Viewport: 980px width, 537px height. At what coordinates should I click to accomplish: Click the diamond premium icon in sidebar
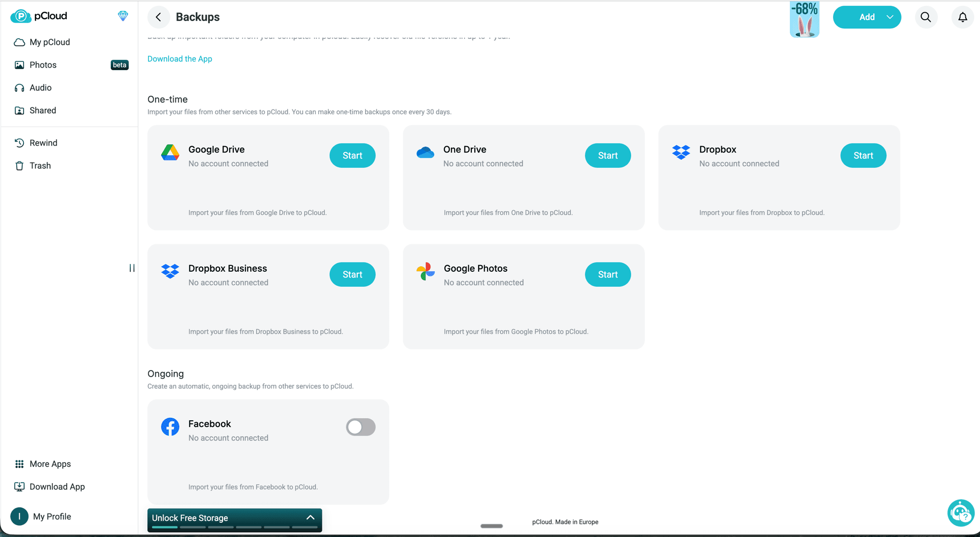coord(122,16)
